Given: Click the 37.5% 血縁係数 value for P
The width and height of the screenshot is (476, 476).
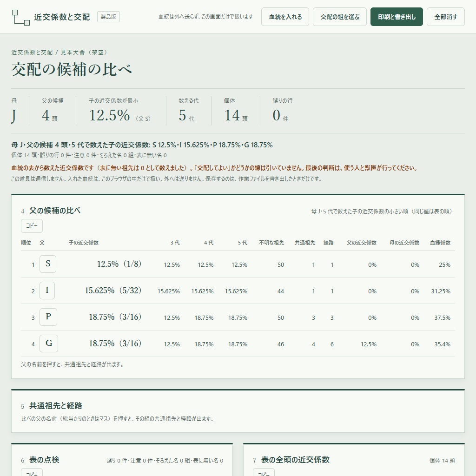Looking at the screenshot, I should point(443,318).
